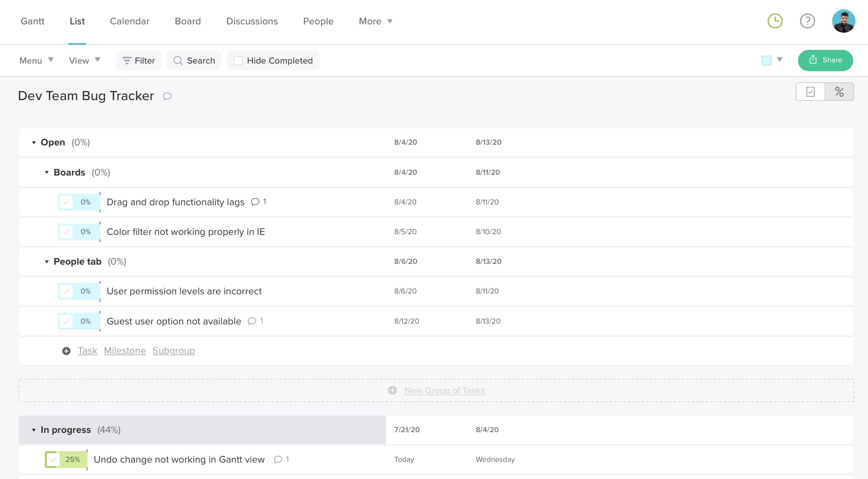Viewport: 868px width, 479px height.
Task: Switch to the Gantt view
Action: pos(32,21)
